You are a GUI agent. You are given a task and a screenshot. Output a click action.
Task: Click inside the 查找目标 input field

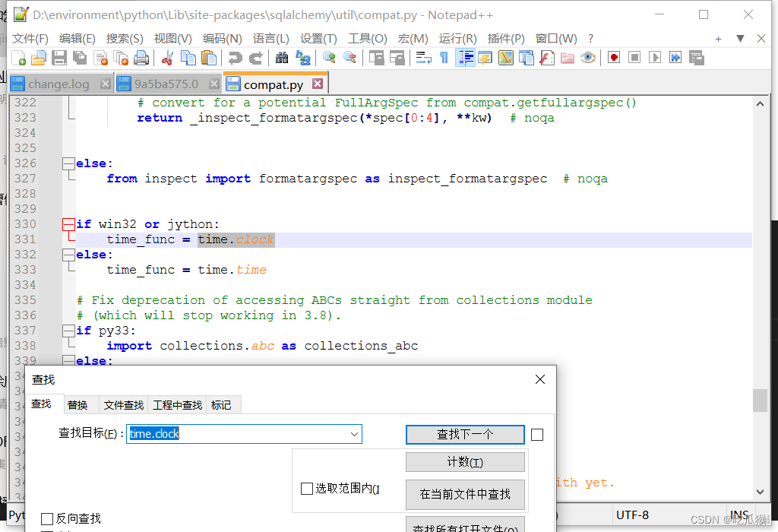click(x=213, y=435)
